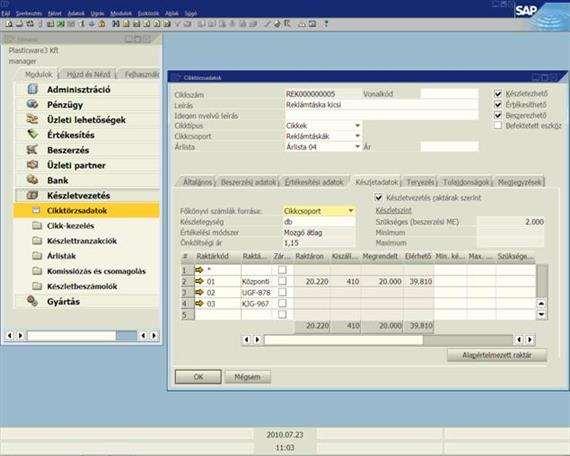This screenshot has width=570, height=456.
Task: Switch to the Tulajdonságok tab
Action: pyautogui.click(x=466, y=182)
